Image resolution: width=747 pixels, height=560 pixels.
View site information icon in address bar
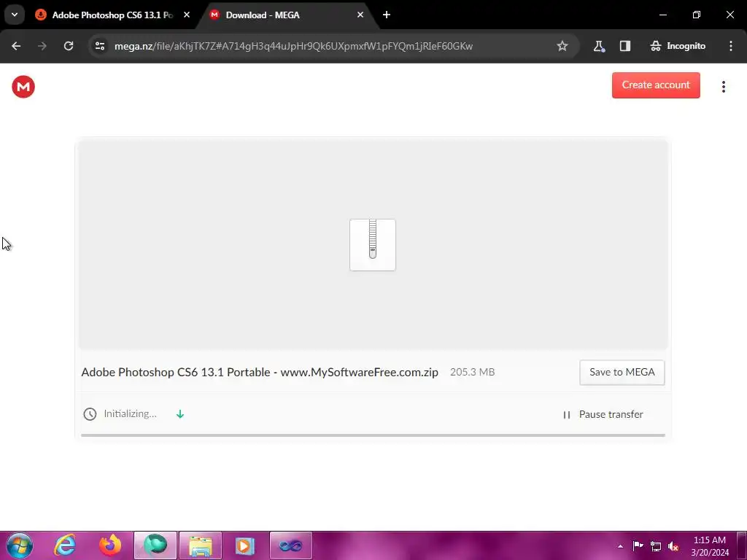(x=99, y=46)
